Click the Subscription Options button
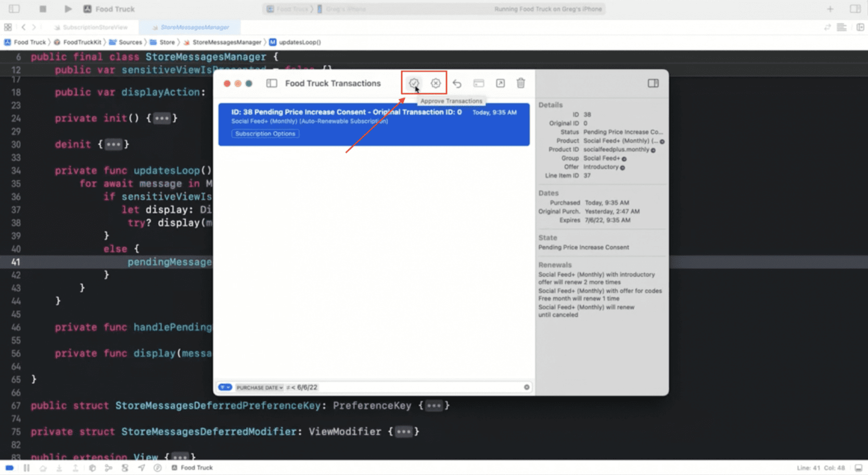 265,133
